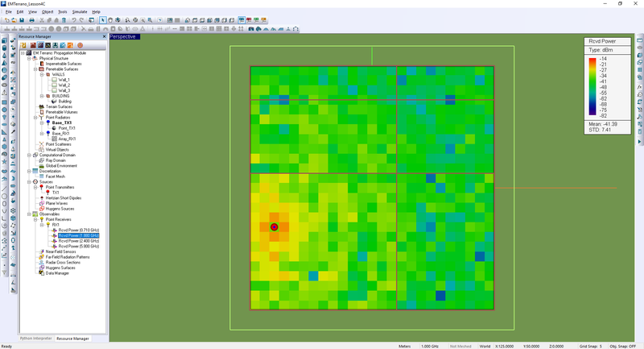
Task: Click the Print icon in the toolbar
Action: click(x=31, y=19)
